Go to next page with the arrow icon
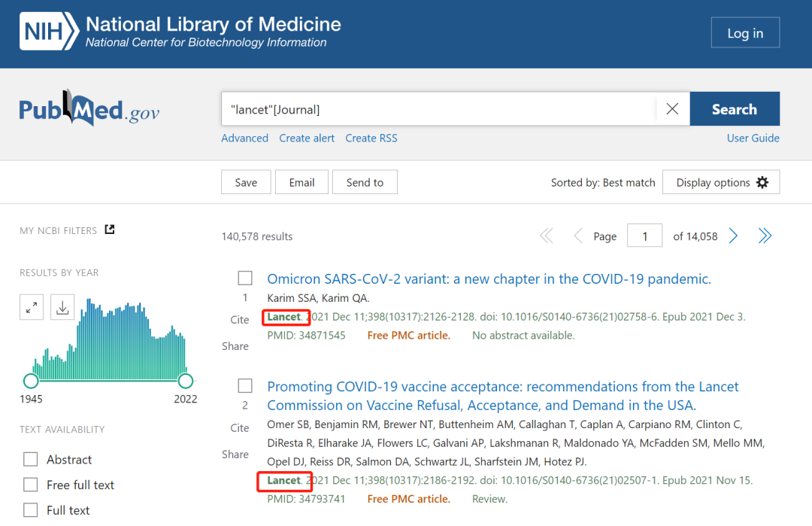This screenshot has width=812, height=526. tap(733, 236)
